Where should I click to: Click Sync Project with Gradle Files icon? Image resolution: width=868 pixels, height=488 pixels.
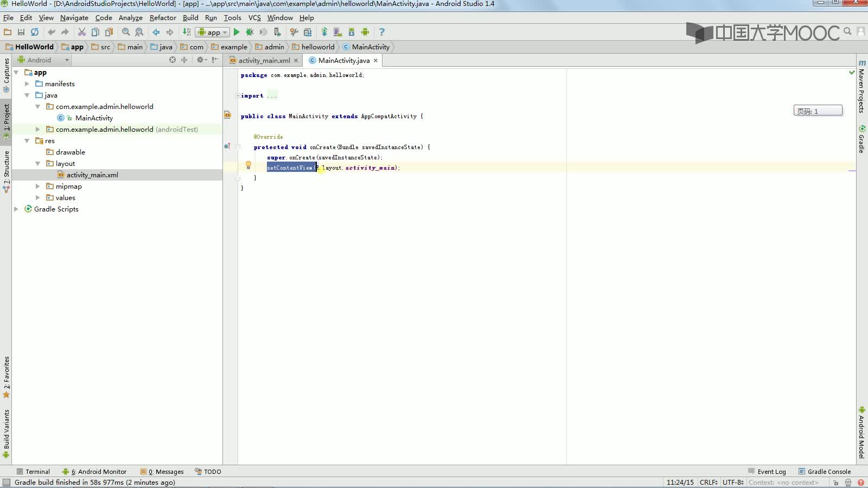tap(324, 32)
